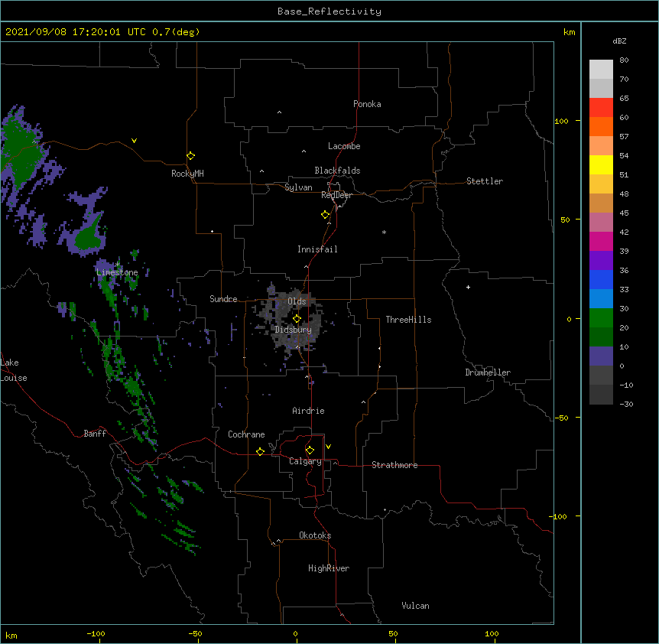Click the Drumheller town label
The image size is (659, 644).
[x=488, y=372]
